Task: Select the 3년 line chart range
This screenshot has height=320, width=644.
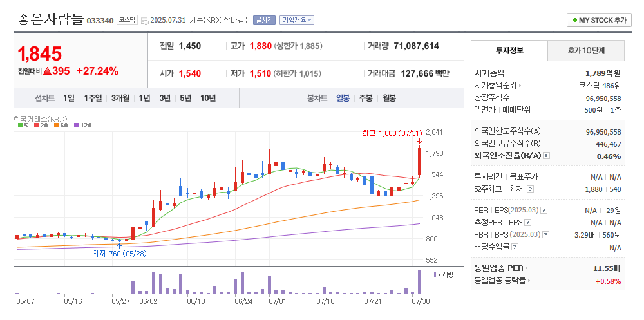Action: pos(165,98)
